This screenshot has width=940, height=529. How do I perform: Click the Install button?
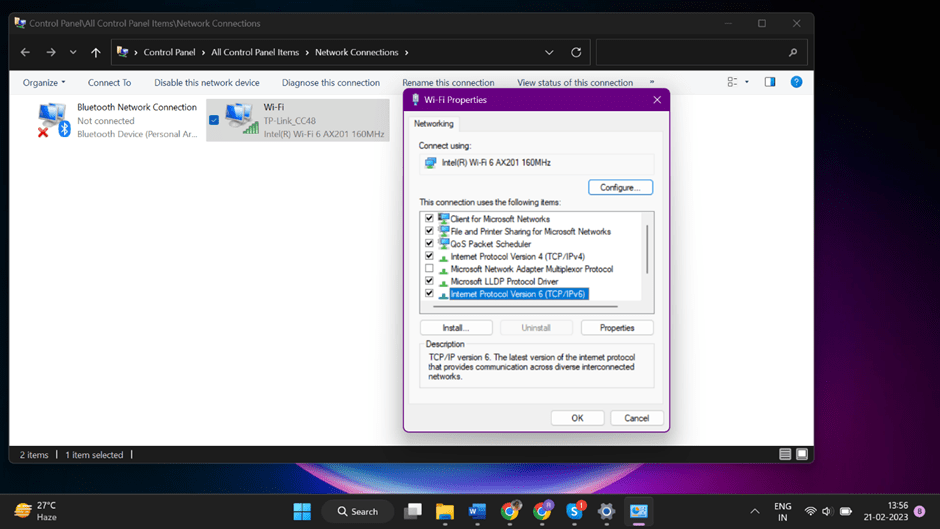click(x=456, y=327)
